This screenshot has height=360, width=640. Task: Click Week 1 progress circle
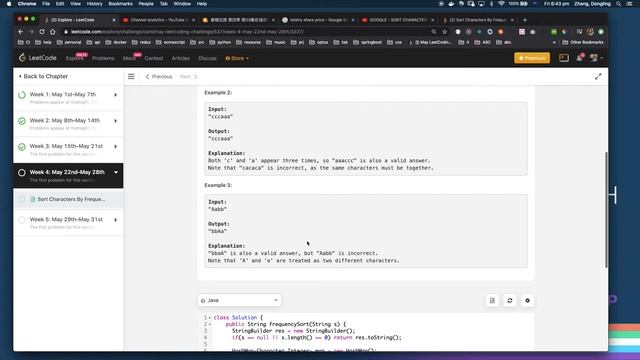tap(22, 95)
